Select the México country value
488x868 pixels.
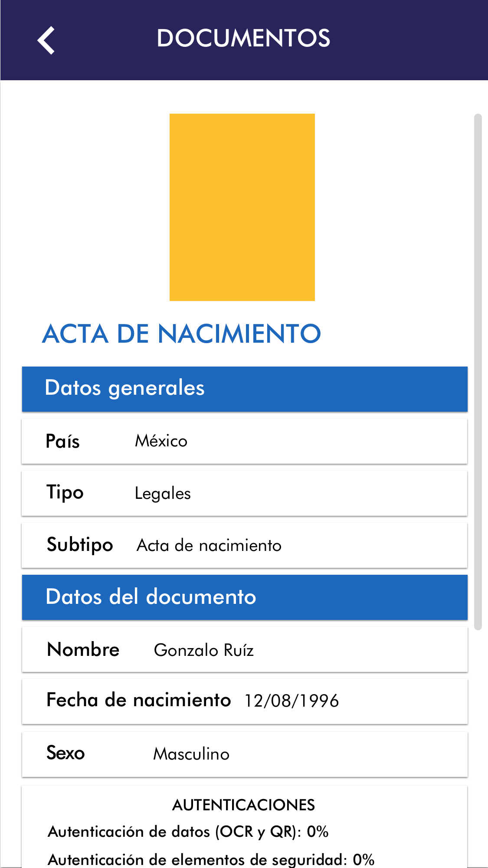coord(161,441)
